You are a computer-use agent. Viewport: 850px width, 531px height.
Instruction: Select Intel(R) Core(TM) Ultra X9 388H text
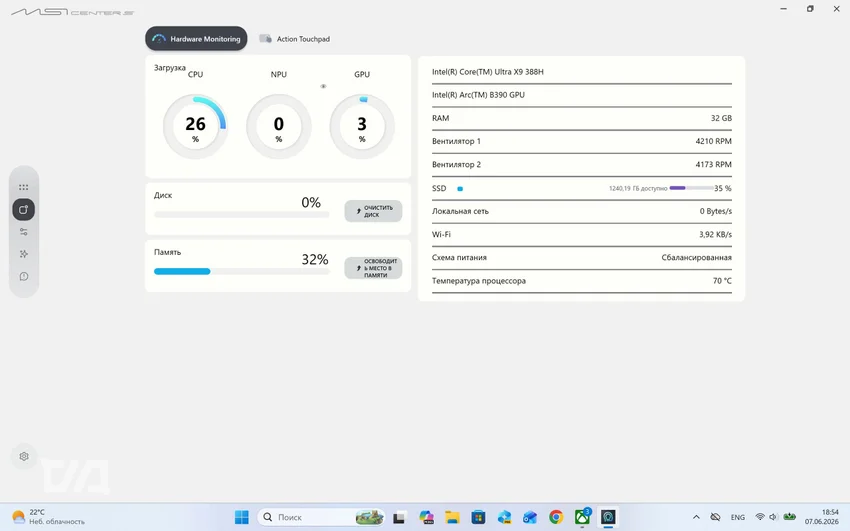[x=487, y=72]
